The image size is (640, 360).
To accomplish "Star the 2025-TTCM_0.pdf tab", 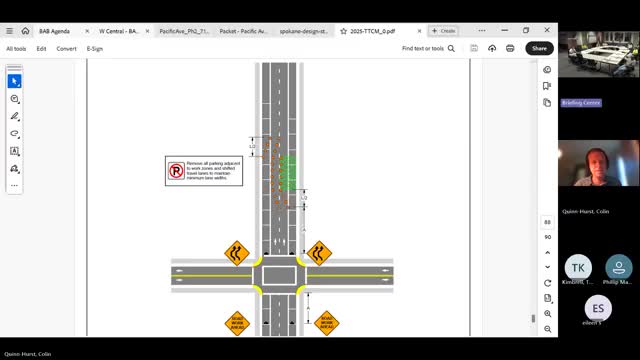I will coord(344,31).
